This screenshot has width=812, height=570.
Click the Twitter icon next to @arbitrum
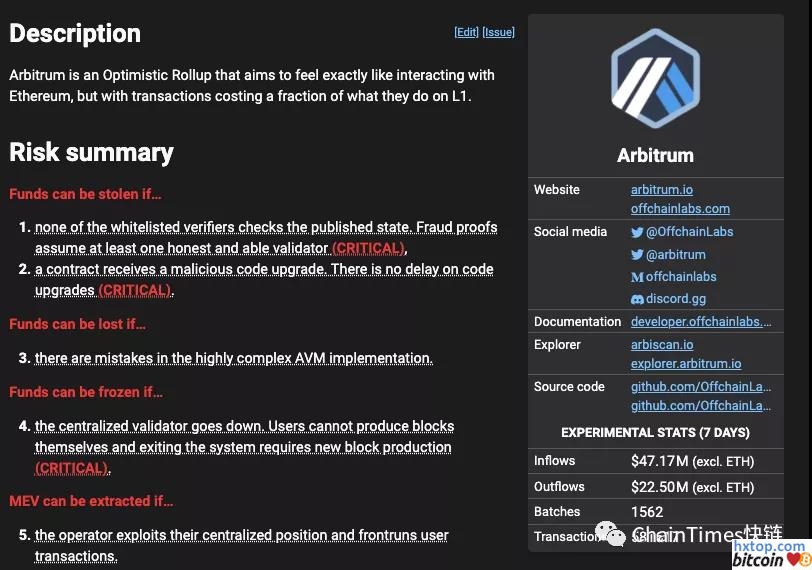(637, 255)
